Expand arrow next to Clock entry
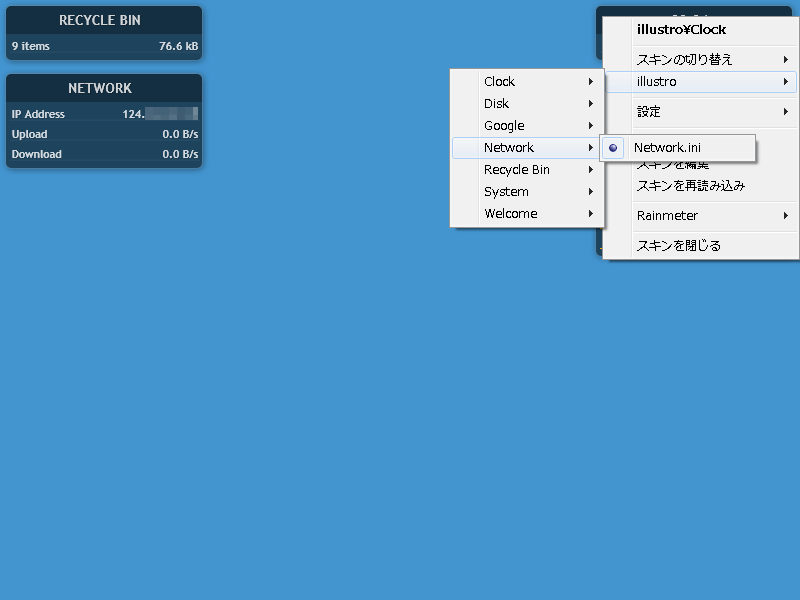Viewport: 800px width, 600px height. [x=590, y=82]
